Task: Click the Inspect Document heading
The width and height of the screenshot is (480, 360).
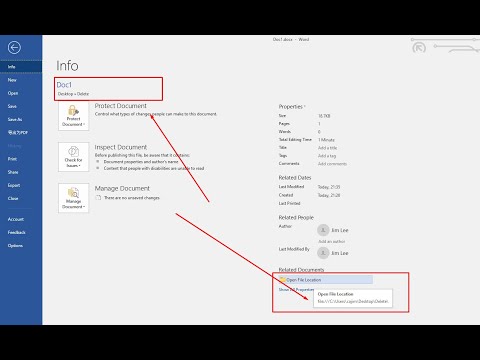Action: pyautogui.click(x=121, y=147)
